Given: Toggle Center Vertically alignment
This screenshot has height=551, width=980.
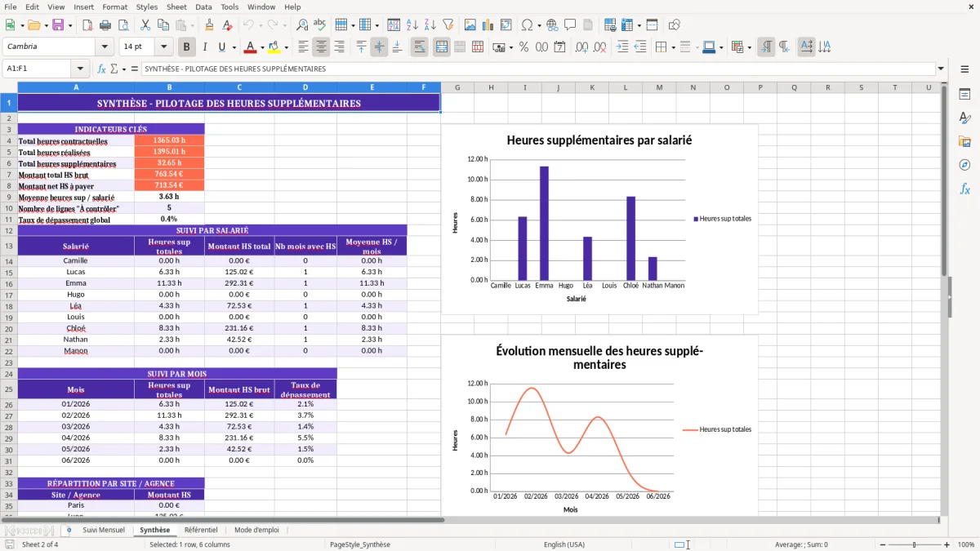Looking at the screenshot, I should pyautogui.click(x=379, y=47).
